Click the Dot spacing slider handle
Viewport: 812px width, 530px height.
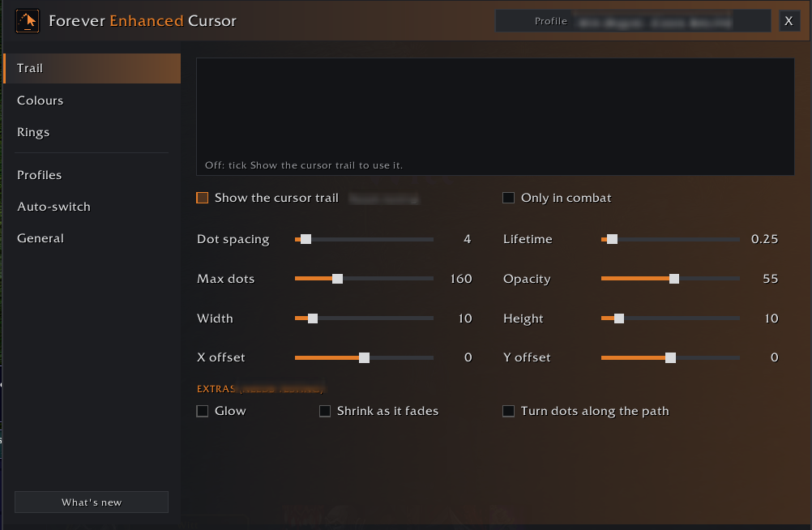pos(306,239)
